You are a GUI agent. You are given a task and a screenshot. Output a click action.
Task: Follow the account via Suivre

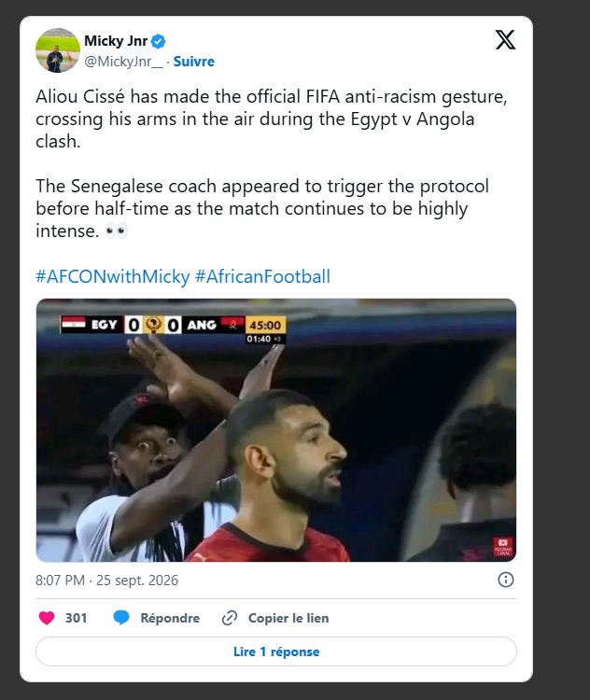pyautogui.click(x=194, y=62)
